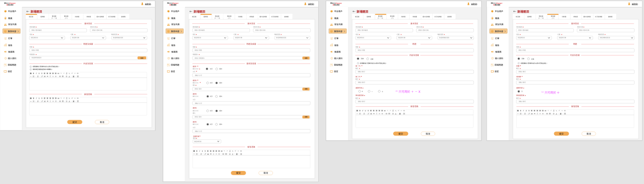Open 教學內容 menu in third window sidebar
Viewport: 644px width, 184px height.
click(x=337, y=31)
